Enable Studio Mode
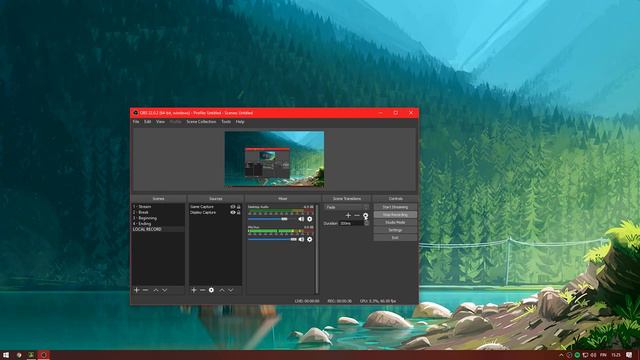The image size is (640, 360). tap(395, 222)
